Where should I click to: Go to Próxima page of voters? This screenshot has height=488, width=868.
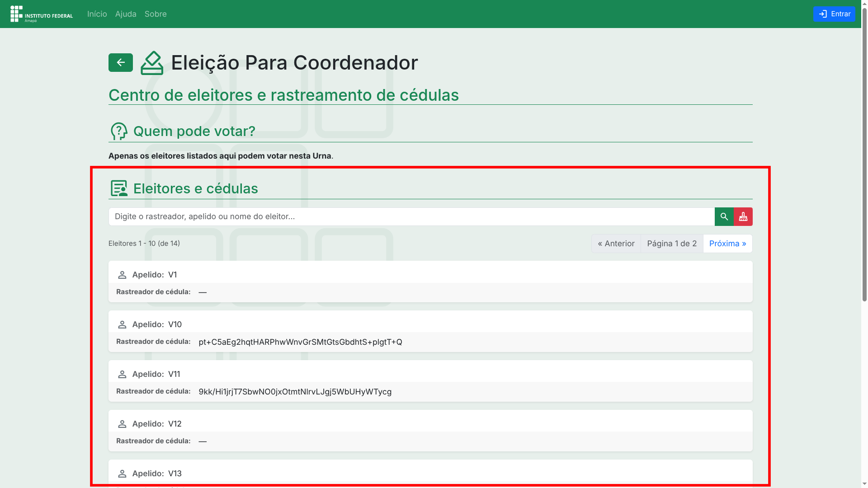727,244
